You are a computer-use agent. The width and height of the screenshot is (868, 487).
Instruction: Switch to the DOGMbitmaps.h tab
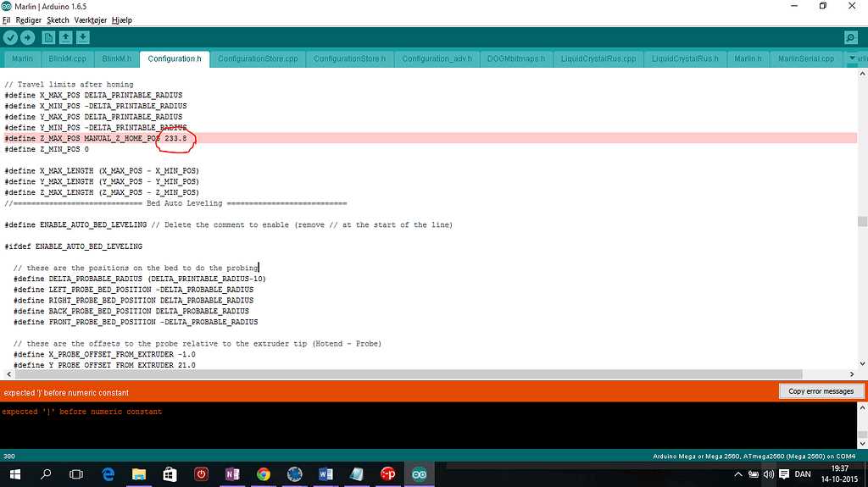516,58
